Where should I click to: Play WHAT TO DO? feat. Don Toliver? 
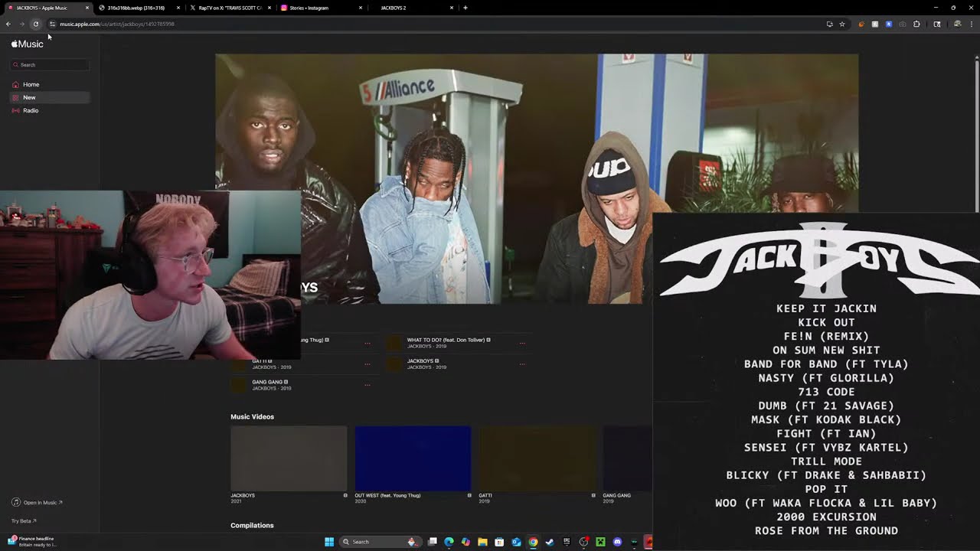[x=458, y=343]
